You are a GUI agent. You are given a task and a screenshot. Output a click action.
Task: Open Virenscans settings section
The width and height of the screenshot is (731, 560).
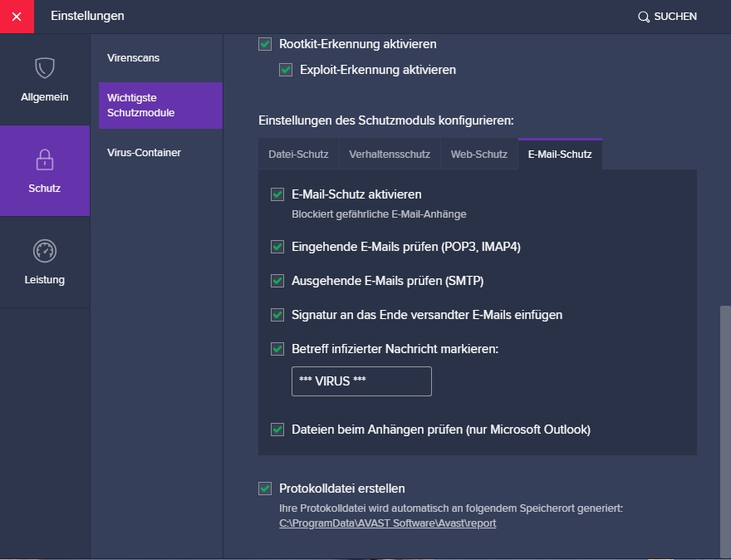pos(134,58)
